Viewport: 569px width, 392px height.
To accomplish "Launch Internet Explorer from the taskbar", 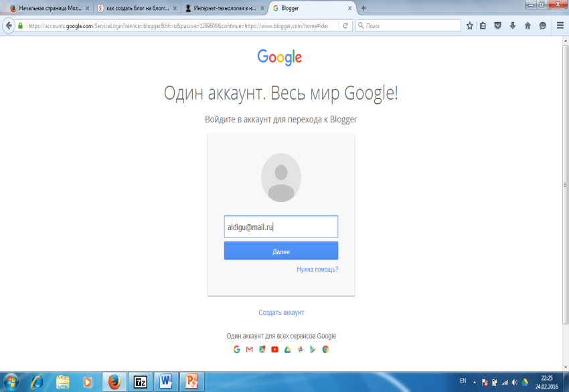I will [x=37, y=382].
